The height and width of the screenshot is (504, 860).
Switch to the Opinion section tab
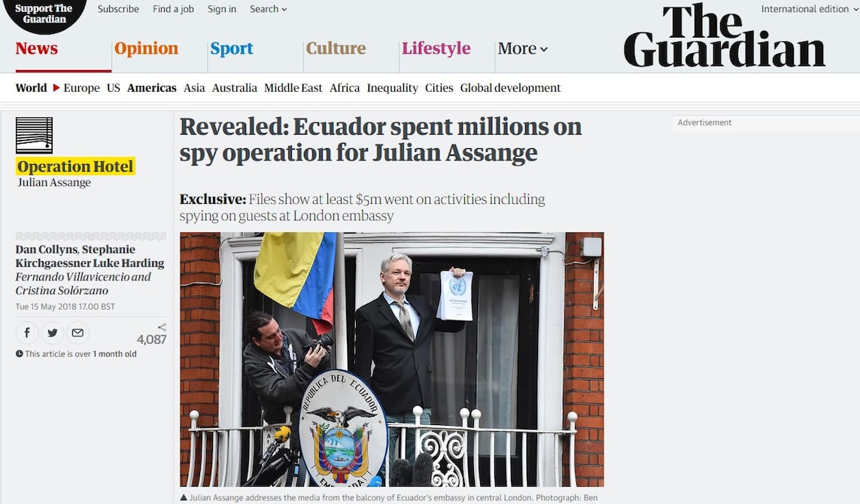tap(147, 48)
